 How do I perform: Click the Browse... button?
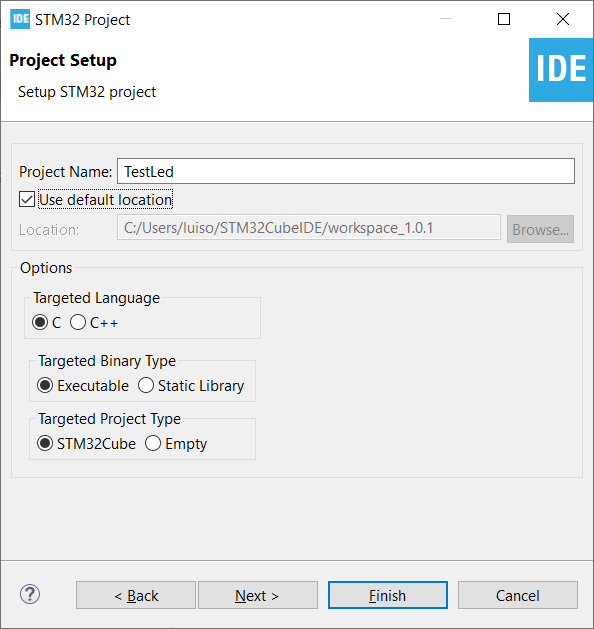point(540,229)
